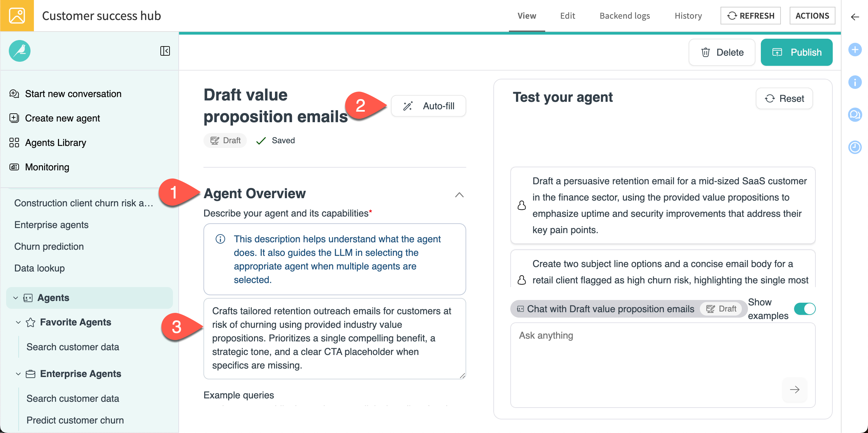Switch to the Backend logs tab
This screenshot has height=433, width=868.
pos(625,16)
